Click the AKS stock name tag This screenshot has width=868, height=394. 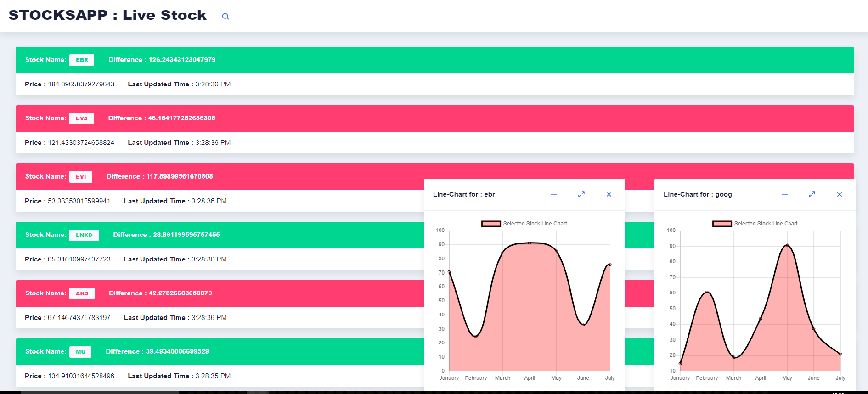tap(82, 293)
